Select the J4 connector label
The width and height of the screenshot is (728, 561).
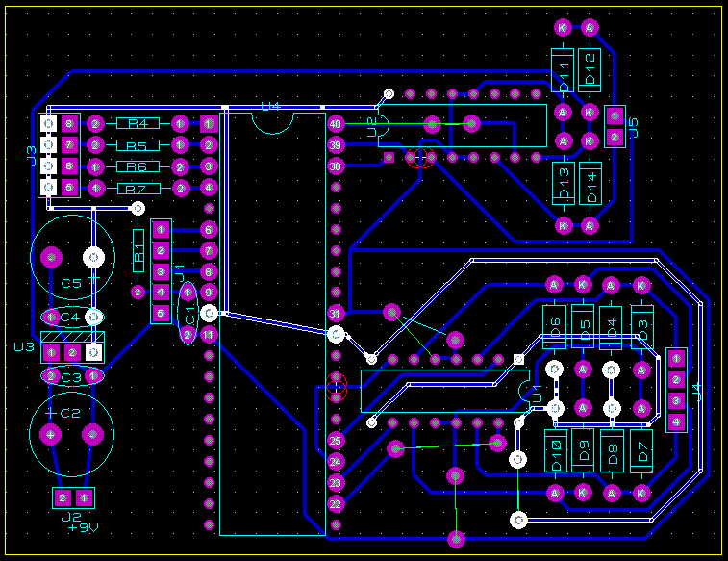[695, 393]
